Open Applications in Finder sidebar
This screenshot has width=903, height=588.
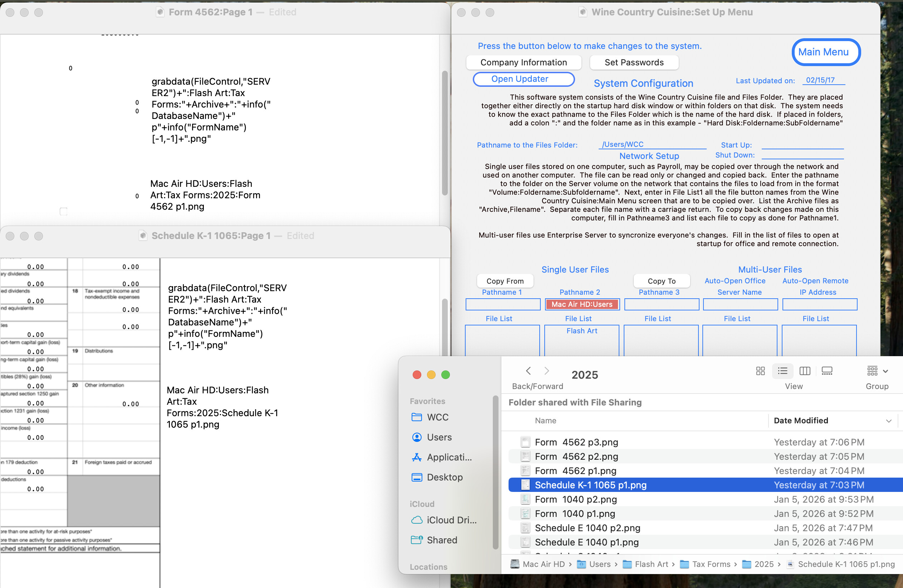coord(442,457)
